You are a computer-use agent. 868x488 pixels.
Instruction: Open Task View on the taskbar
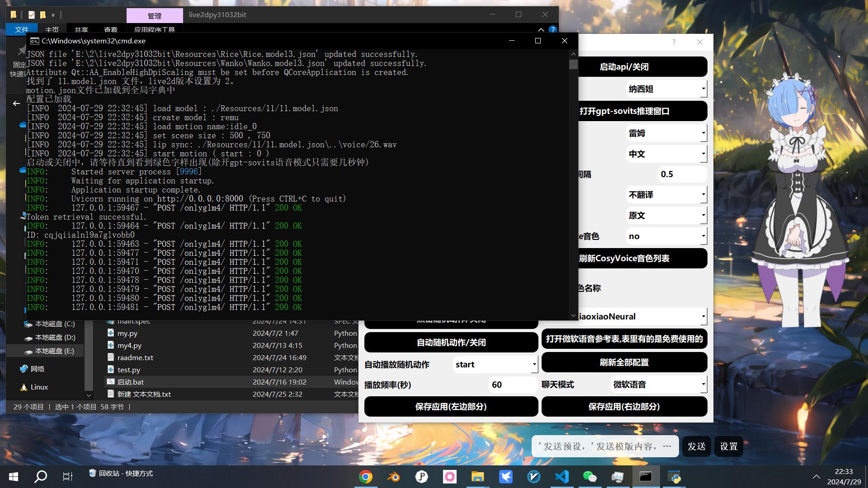coord(68,477)
